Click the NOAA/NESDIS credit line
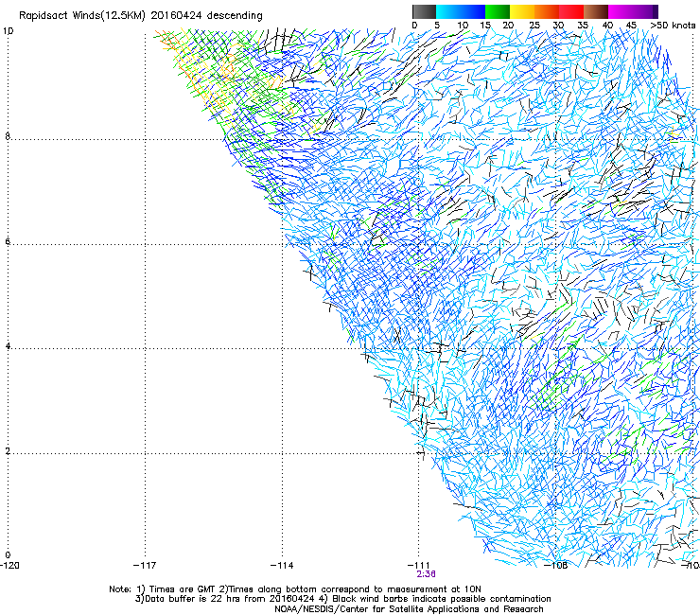700x615 pixels. pos(409,609)
